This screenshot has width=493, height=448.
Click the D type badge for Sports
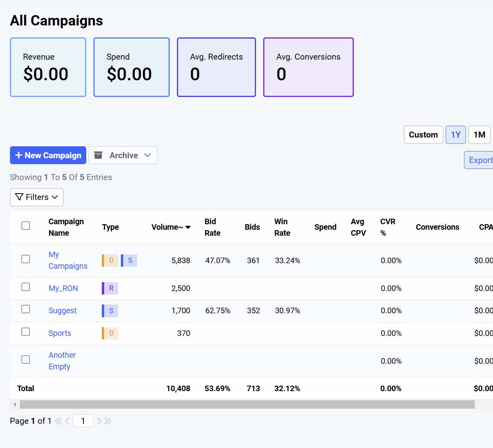pyautogui.click(x=111, y=333)
